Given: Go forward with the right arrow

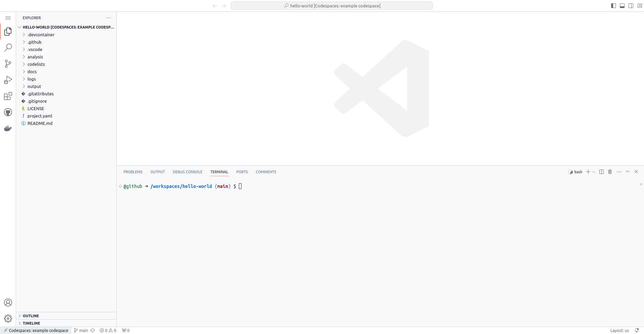Looking at the screenshot, I should 224,6.
